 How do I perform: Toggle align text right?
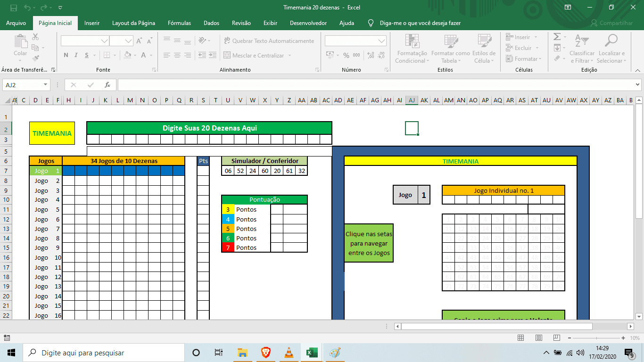tap(188, 55)
